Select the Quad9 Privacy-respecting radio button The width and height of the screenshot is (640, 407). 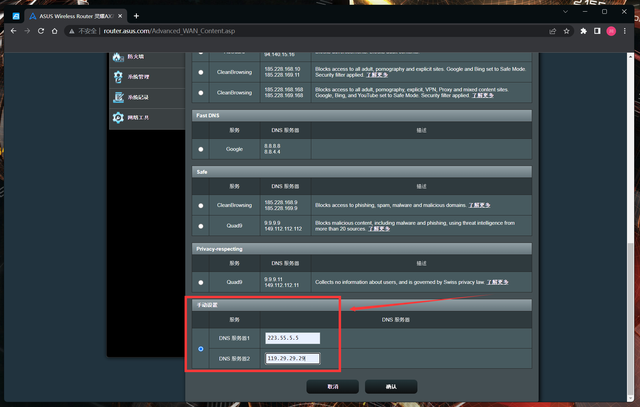tap(201, 282)
